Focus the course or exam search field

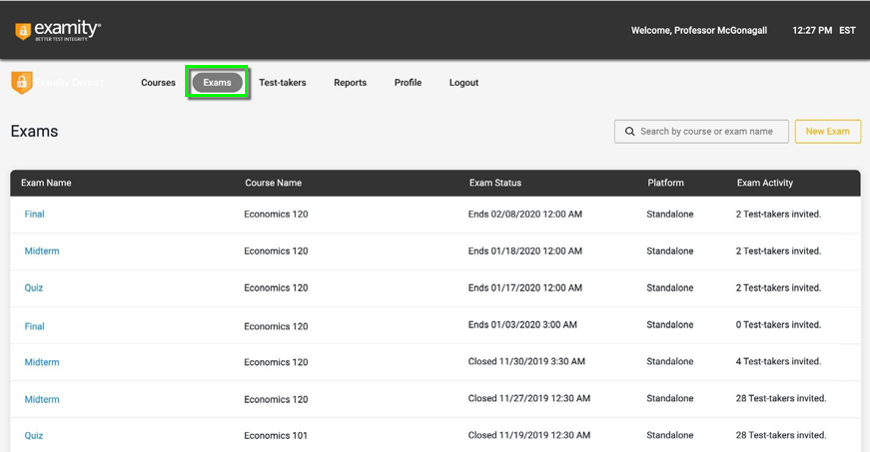click(712, 132)
